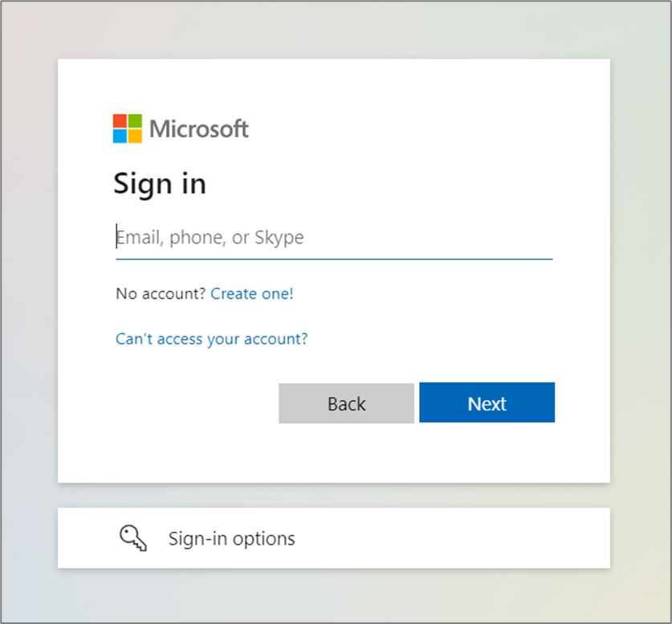Screen dimensions: 672x624
Task: Click the key icon for sign-in options
Action: 132,538
